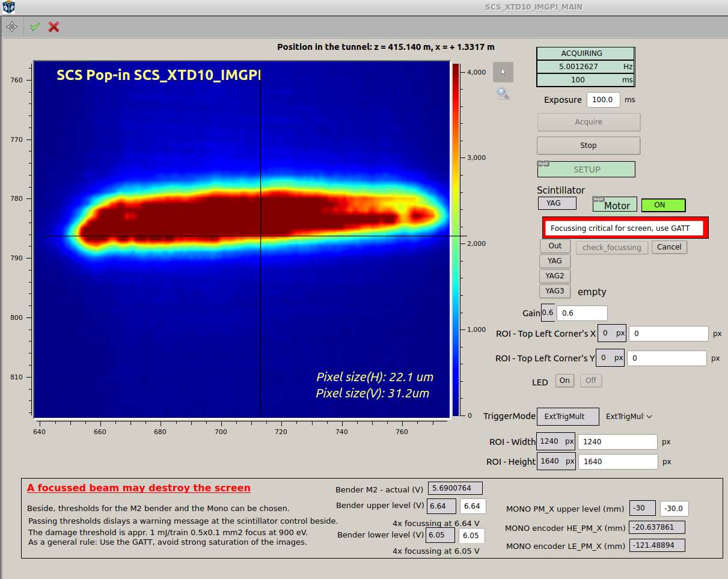Click the Cancel button
The image size is (728, 579).
pos(669,247)
